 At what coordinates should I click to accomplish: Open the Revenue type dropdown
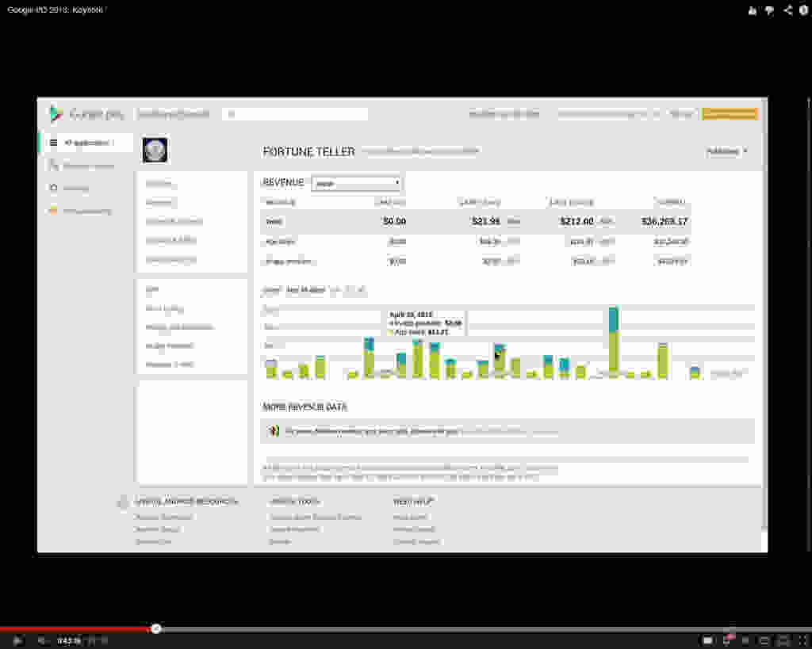click(x=357, y=183)
